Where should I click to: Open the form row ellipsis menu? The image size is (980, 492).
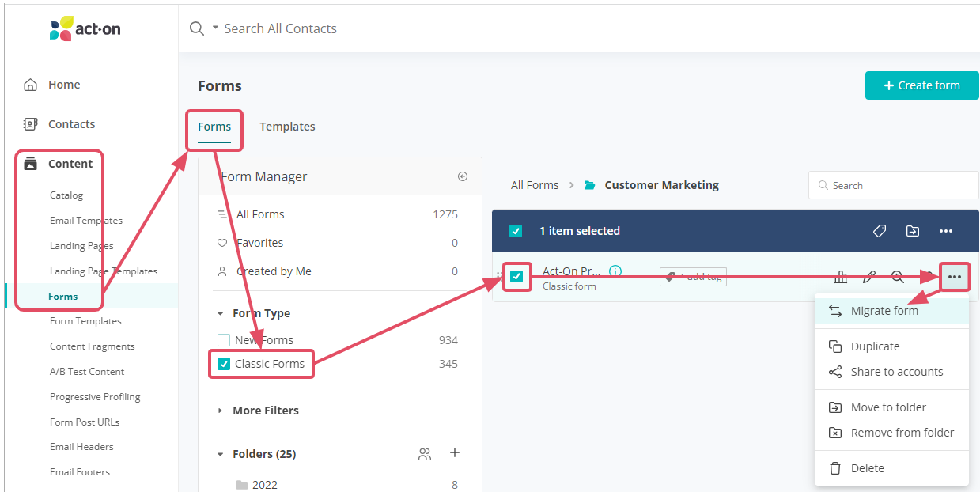955,277
